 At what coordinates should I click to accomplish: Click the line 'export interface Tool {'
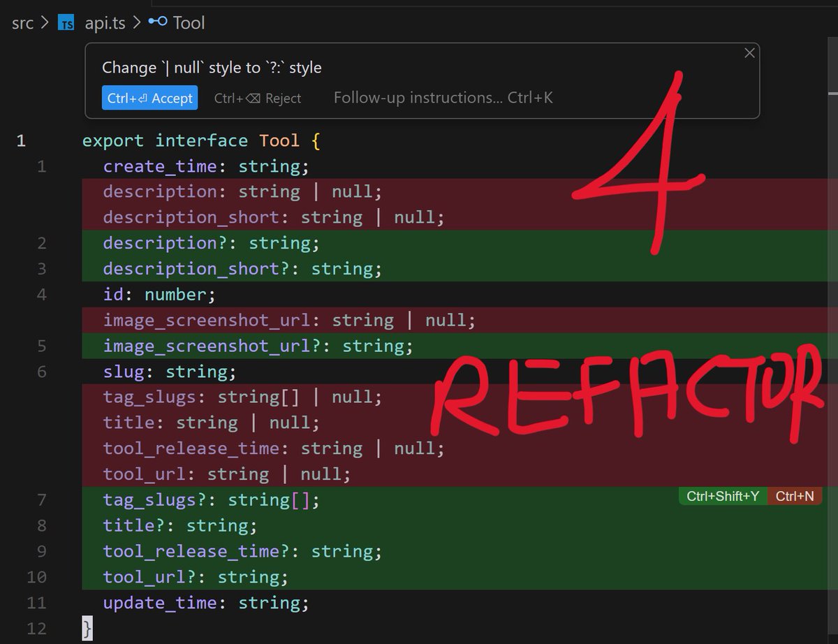[x=201, y=140]
